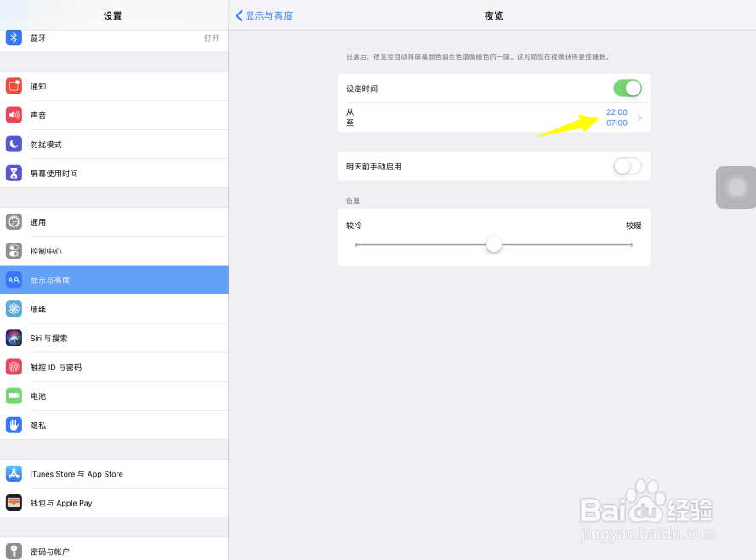Tap the AssistiveTouch floating button
This screenshot has height=560, width=756.
click(x=736, y=187)
